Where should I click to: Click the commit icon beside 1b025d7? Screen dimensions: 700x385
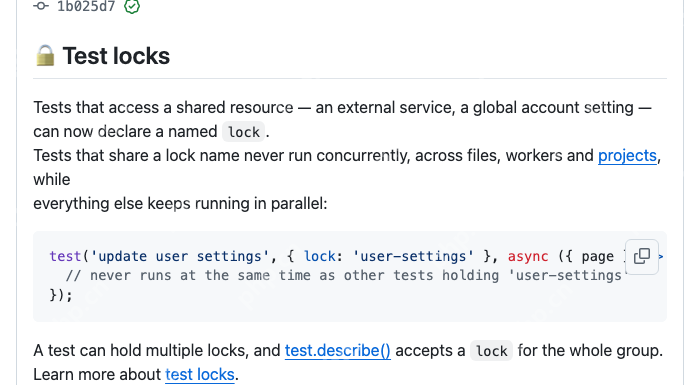pyautogui.click(x=41, y=5)
